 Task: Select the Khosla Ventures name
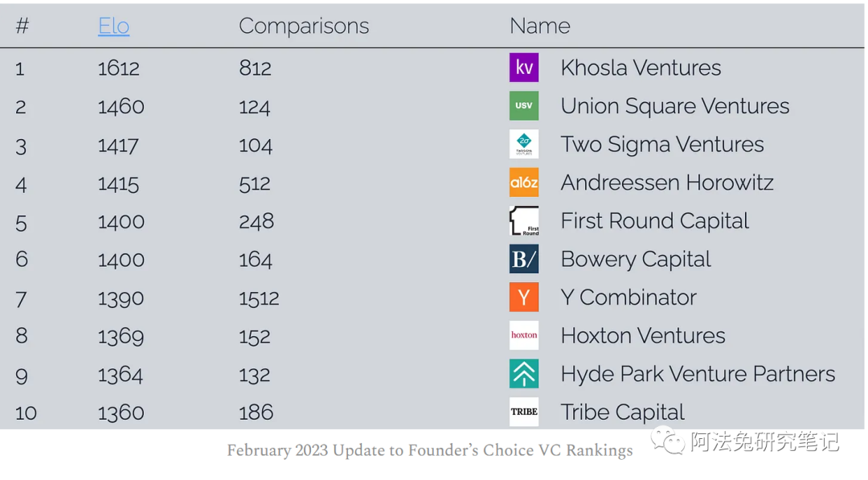click(641, 68)
